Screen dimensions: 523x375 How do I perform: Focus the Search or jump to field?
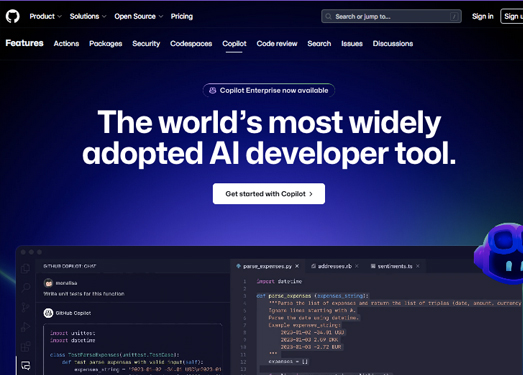(391, 16)
